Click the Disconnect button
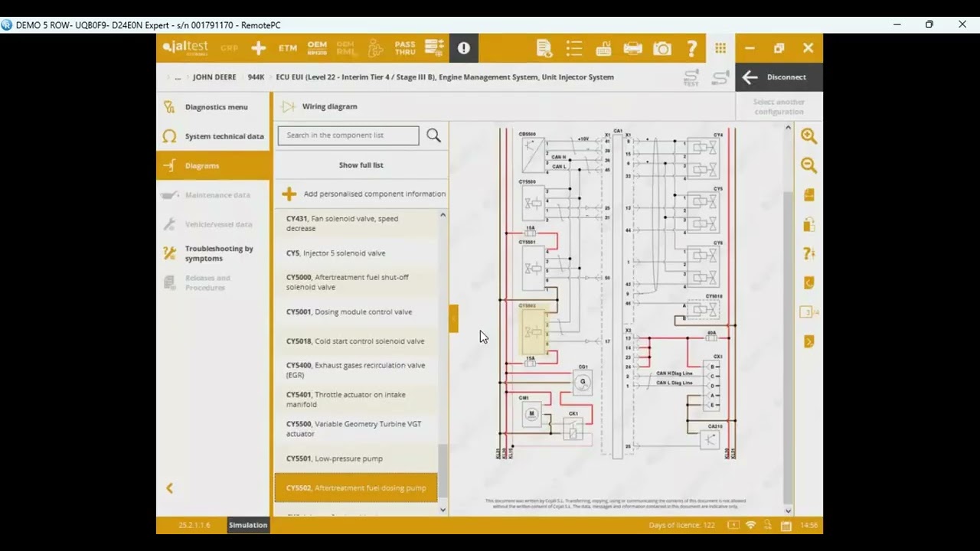This screenshot has height=551, width=980. pos(779,77)
